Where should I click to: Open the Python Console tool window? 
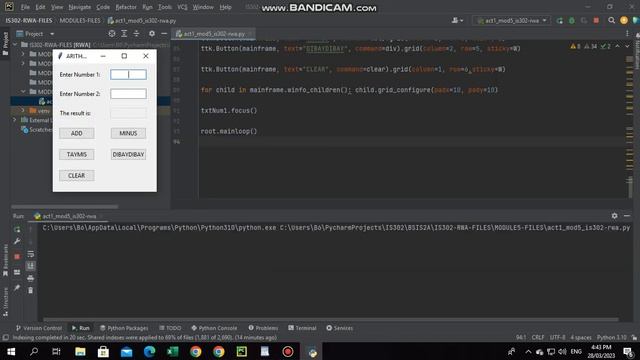[214, 328]
